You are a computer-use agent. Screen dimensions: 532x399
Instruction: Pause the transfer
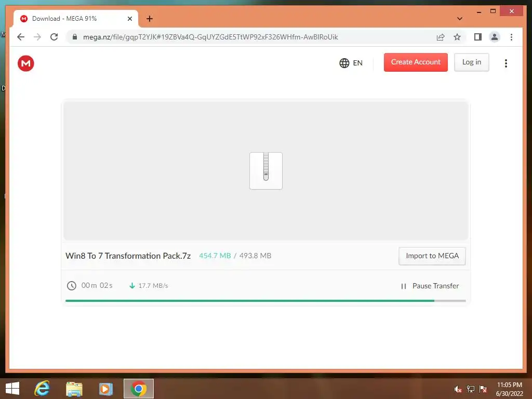pos(430,286)
